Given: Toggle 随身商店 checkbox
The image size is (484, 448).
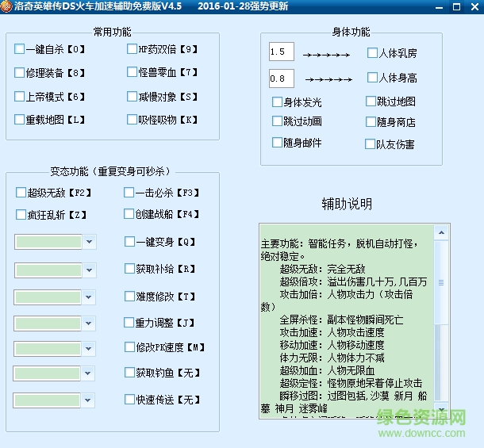Looking at the screenshot, I should pyautogui.click(x=371, y=122).
